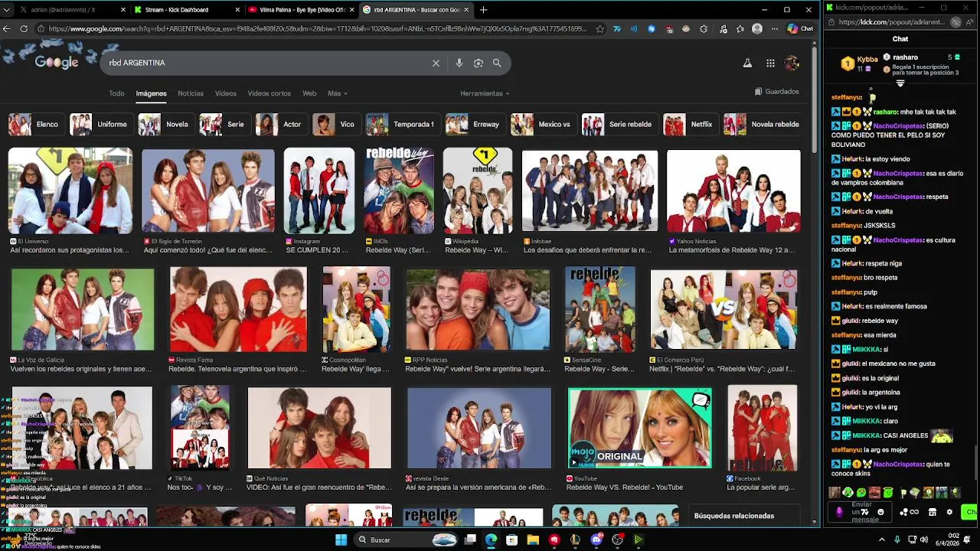Screen dimensions: 980x551
Task: Open El Universo image result thumbnail
Action: [x=70, y=191]
